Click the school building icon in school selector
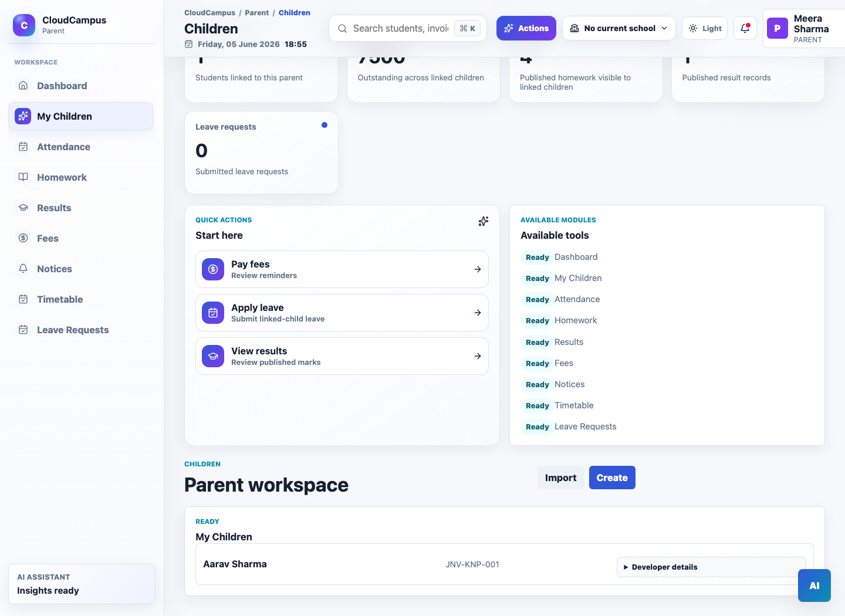 574,28
